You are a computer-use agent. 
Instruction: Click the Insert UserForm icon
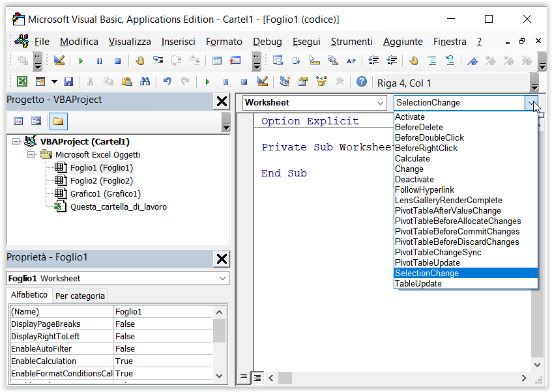(x=40, y=82)
